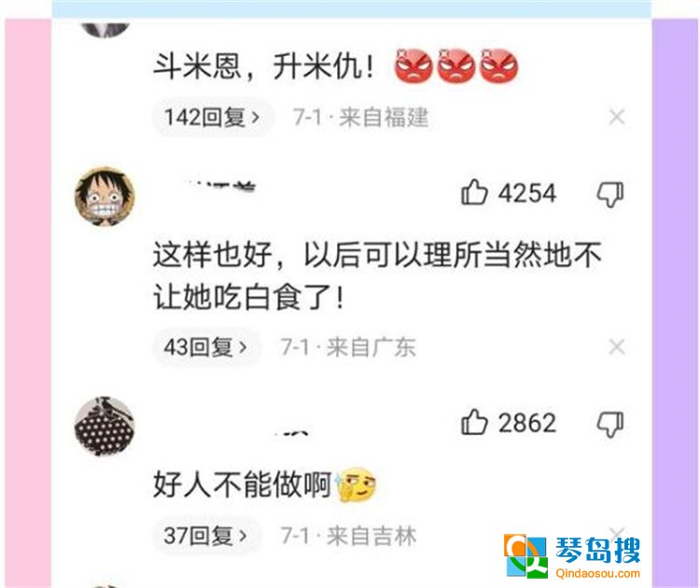Dismiss the comment from 广东
This screenshot has width=700, height=588.
tap(617, 346)
